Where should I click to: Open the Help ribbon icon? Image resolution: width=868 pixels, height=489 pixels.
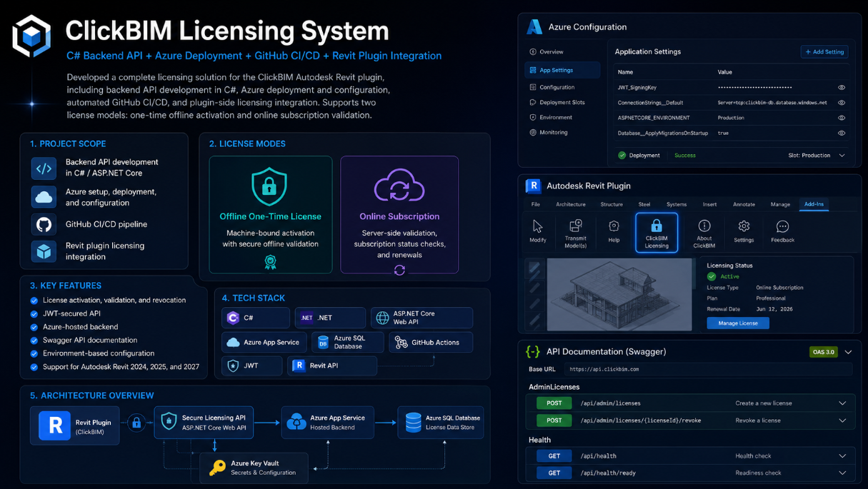pos(614,231)
